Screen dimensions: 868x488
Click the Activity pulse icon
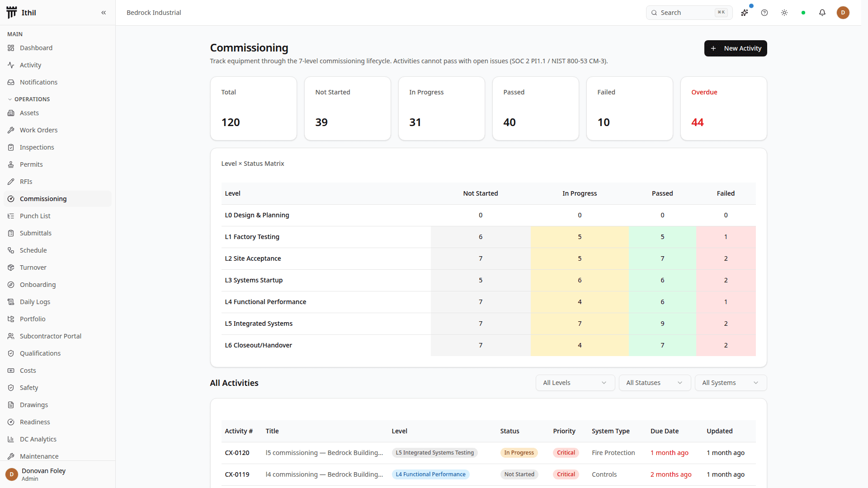point(11,65)
